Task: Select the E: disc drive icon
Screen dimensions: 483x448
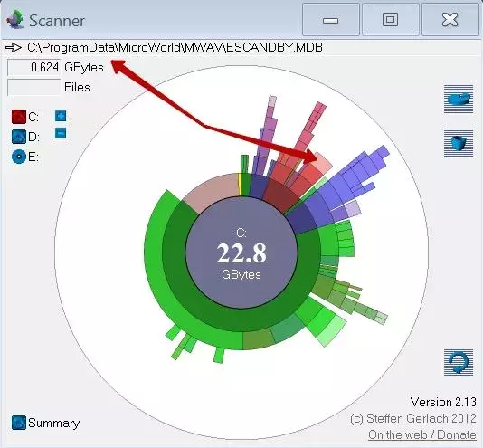Action: (x=19, y=157)
